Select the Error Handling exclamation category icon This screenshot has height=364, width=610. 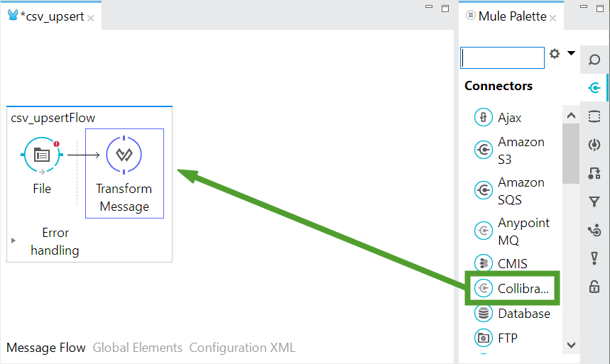pyautogui.click(x=594, y=258)
